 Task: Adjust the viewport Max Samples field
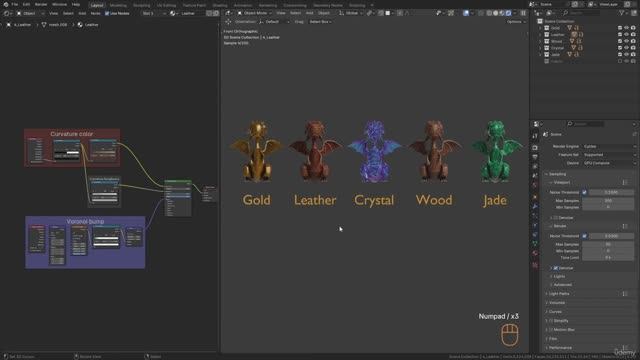click(x=608, y=200)
